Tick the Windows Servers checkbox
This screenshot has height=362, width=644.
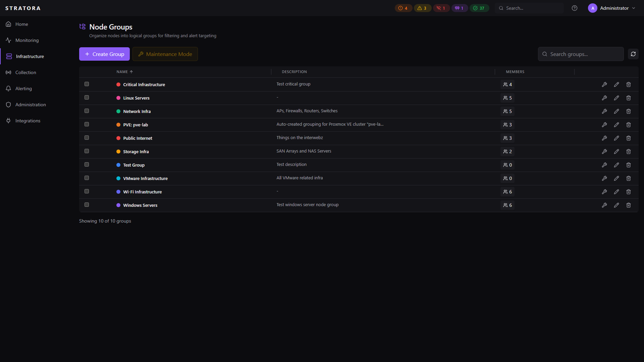[87, 205]
